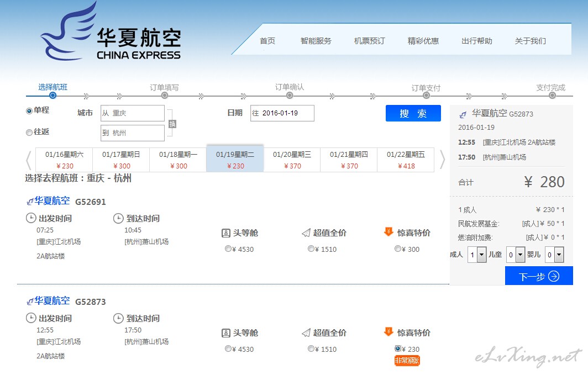Image resolution: width=588 pixels, height=375 pixels.
Task: Click paper plane icon for G52873 超值全价
Action: coord(306,332)
